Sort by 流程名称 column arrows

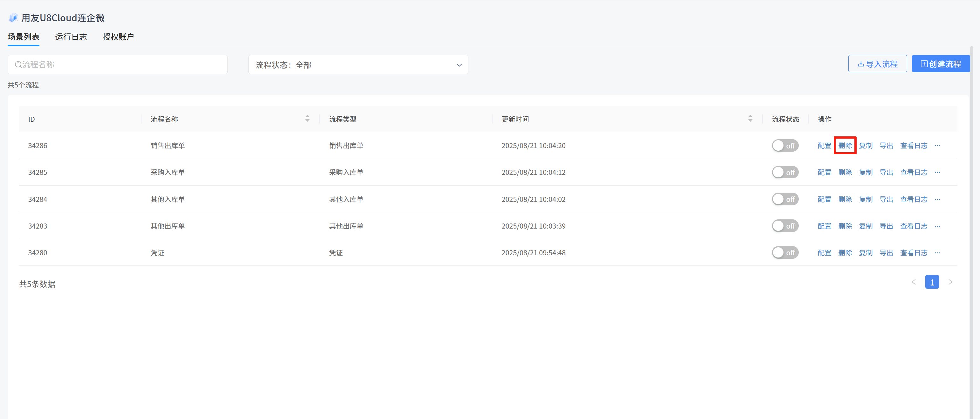[307, 119]
